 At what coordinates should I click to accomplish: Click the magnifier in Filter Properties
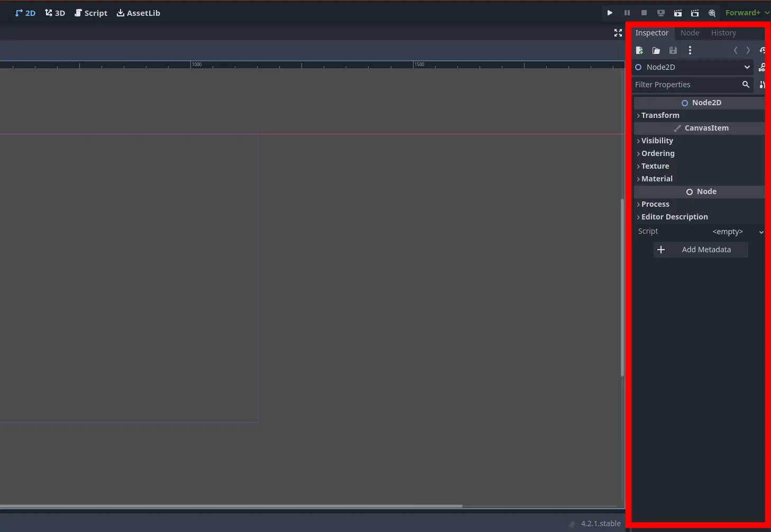[746, 85]
